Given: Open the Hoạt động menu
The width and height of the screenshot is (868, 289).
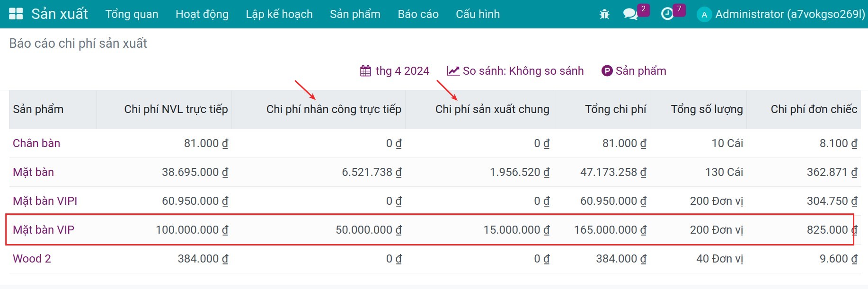Looking at the screenshot, I should [202, 14].
